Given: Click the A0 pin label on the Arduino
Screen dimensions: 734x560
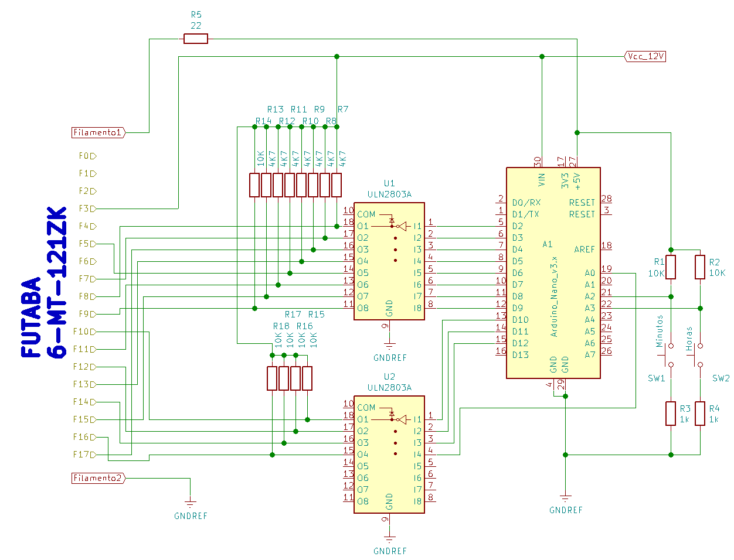Looking at the screenshot, I should pos(590,273).
